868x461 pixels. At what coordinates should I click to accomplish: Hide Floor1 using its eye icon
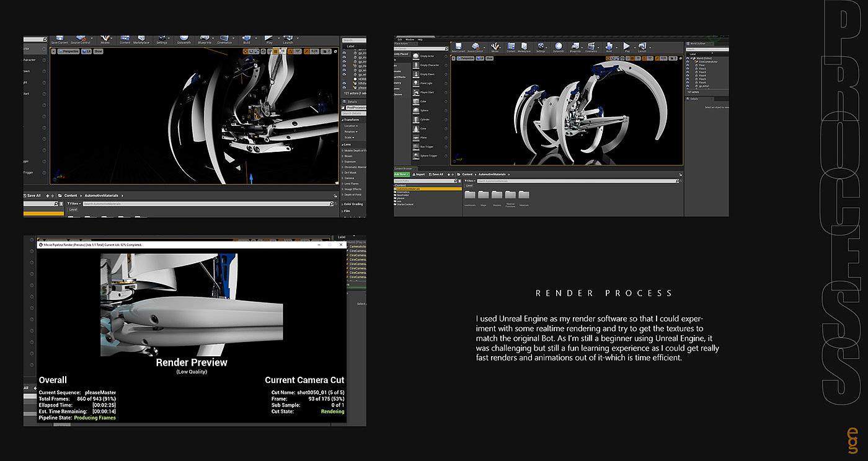click(688, 65)
